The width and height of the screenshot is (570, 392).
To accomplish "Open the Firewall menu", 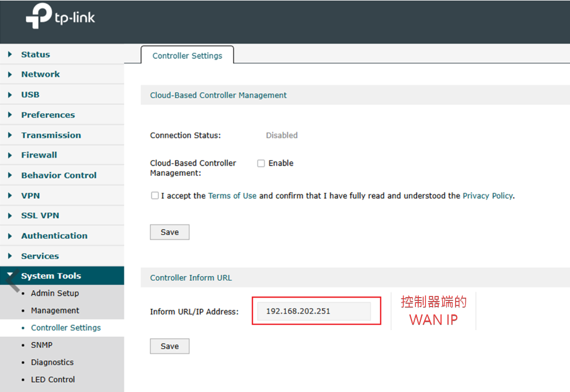I will click(x=39, y=155).
